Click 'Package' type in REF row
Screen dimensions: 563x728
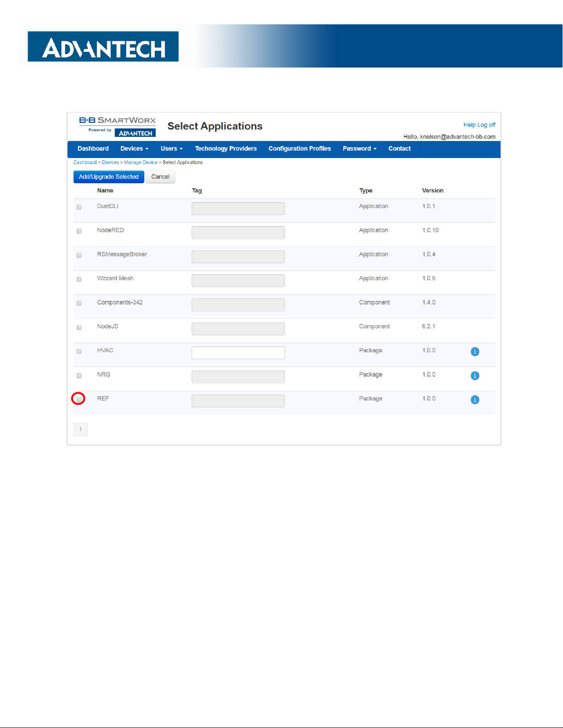(370, 399)
